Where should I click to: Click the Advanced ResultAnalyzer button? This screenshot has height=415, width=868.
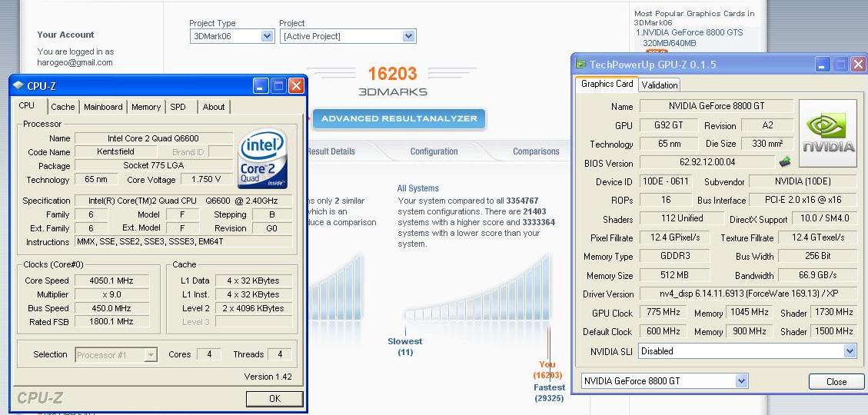398,118
